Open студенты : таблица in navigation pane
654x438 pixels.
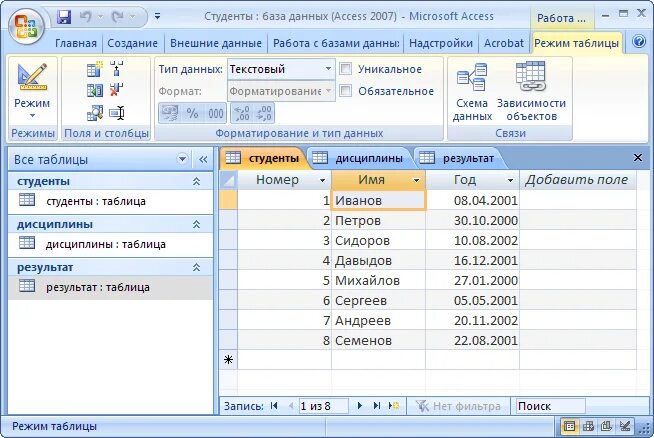[110, 201]
